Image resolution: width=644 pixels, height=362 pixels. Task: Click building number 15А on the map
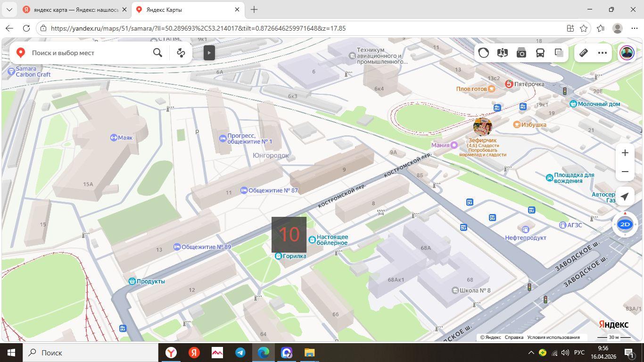[88, 184]
